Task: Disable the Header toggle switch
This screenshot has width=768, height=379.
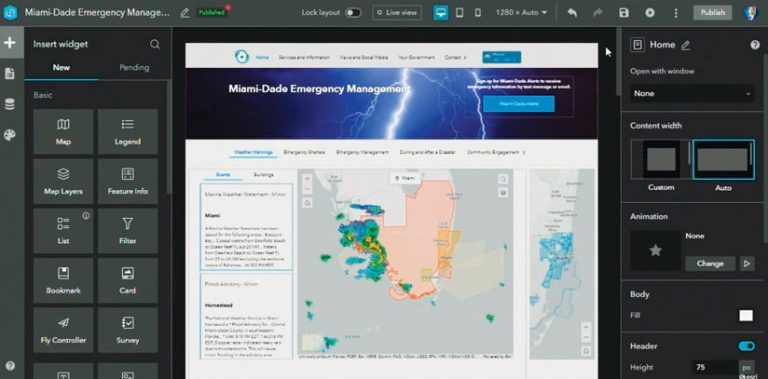Action: (x=746, y=346)
